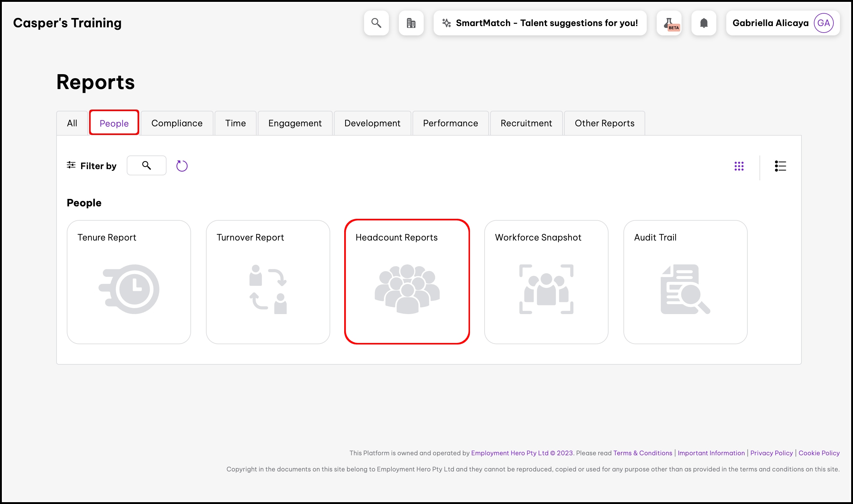Switch to grid view
The height and width of the screenshot is (504, 853).
coord(739,166)
